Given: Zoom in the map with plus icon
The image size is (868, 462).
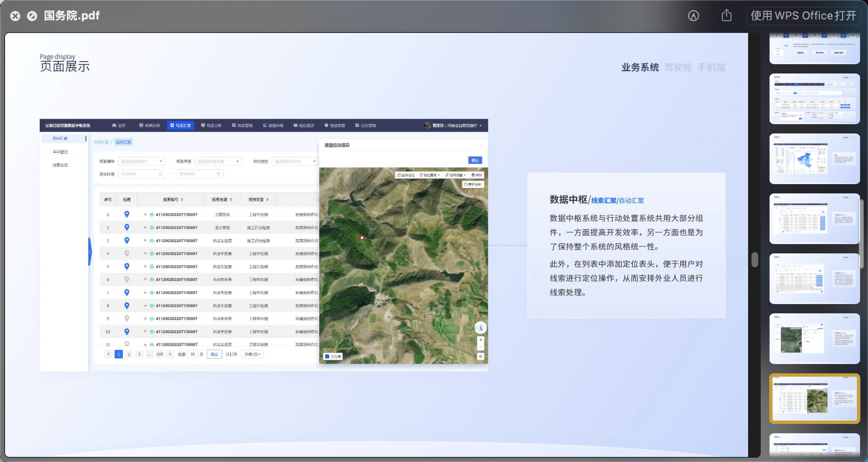Looking at the screenshot, I should tap(480, 340).
